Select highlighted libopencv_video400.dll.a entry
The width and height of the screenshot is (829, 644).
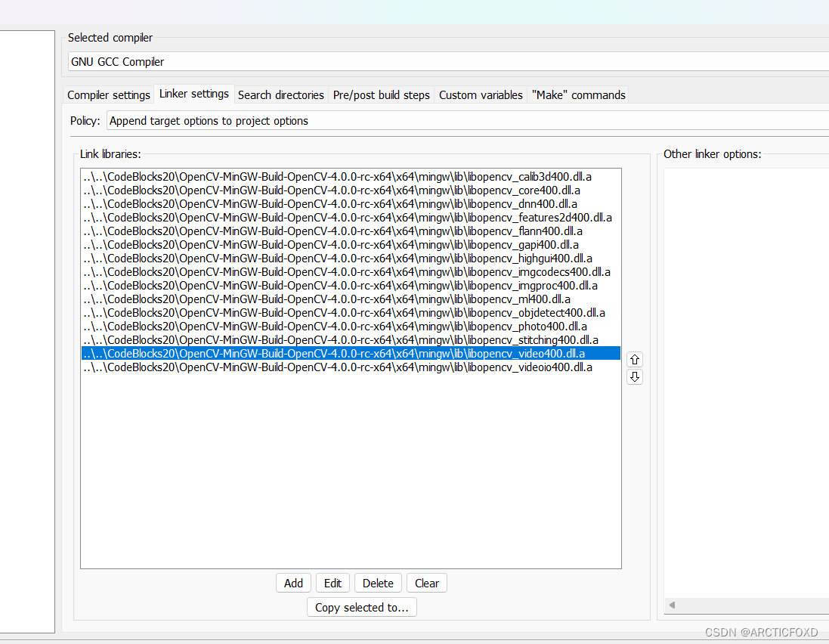(x=351, y=353)
